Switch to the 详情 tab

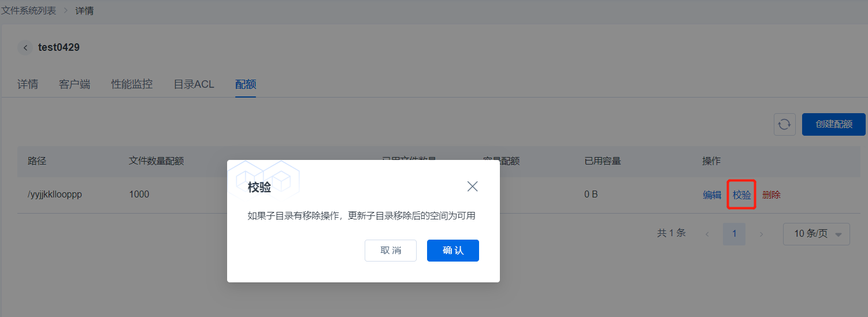tap(28, 84)
